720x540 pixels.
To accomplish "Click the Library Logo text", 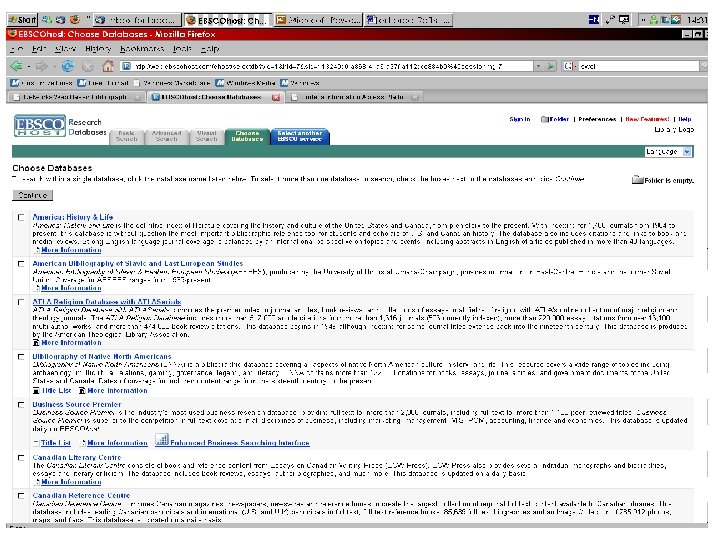I will click(674, 130).
